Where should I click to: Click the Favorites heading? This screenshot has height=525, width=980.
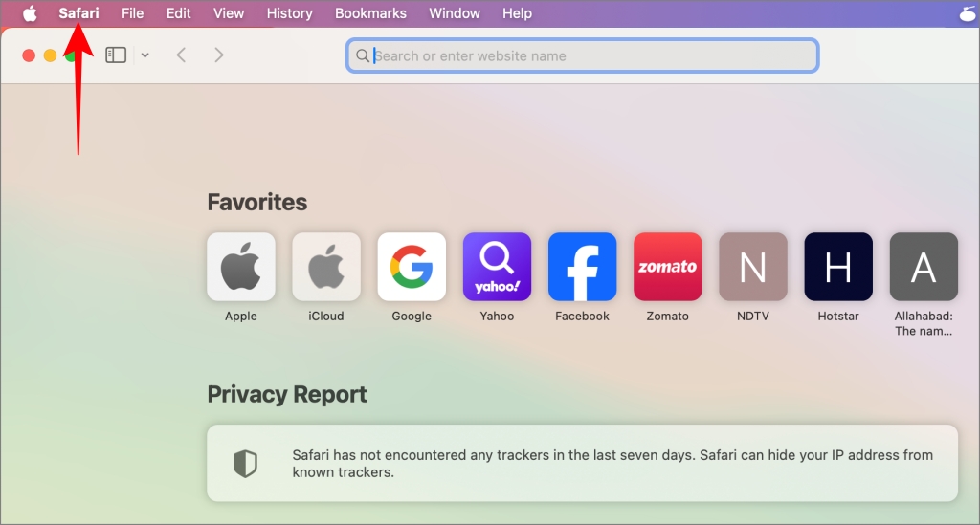(256, 203)
